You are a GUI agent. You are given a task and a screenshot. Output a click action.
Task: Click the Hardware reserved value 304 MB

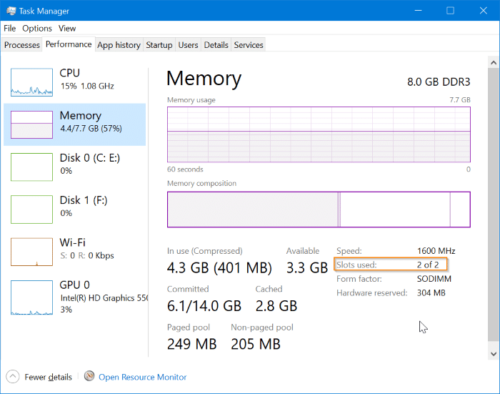[431, 293]
